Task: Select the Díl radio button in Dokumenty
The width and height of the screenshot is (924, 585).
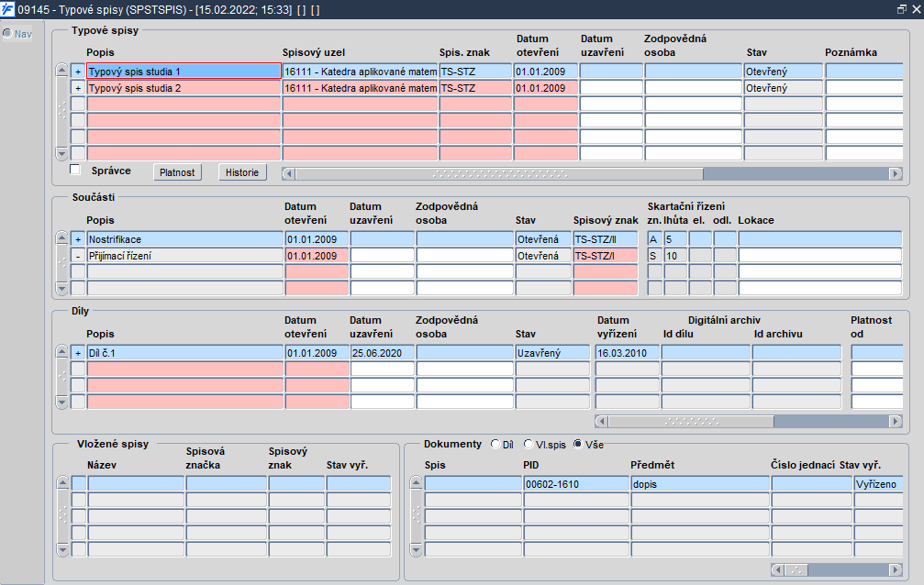Action: [495, 444]
